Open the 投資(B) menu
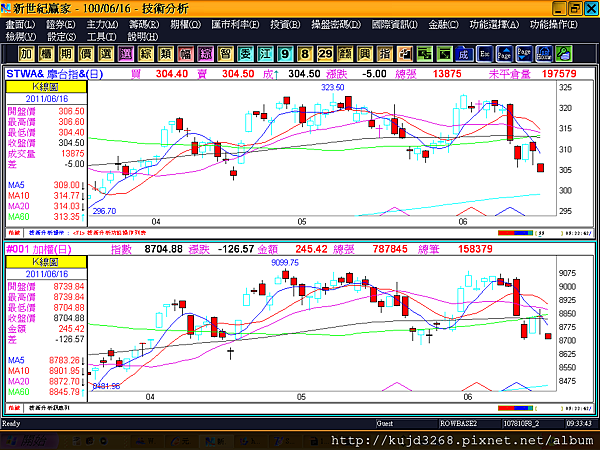Screen dimensions: 600x450 285,25
